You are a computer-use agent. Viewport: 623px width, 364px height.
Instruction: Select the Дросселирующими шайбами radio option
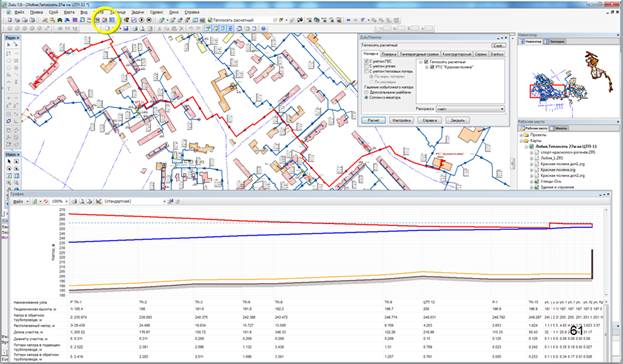click(367, 92)
